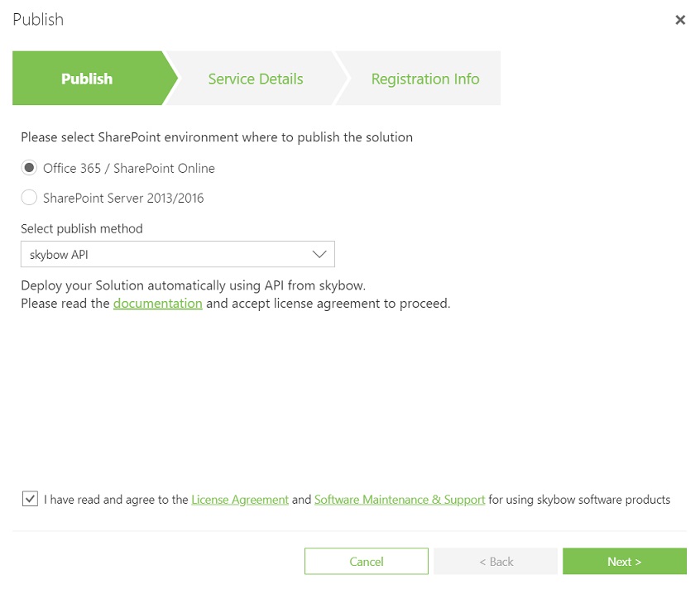This screenshot has height=589, width=700.
Task: Click the disabled Back button
Action: (496, 561)
